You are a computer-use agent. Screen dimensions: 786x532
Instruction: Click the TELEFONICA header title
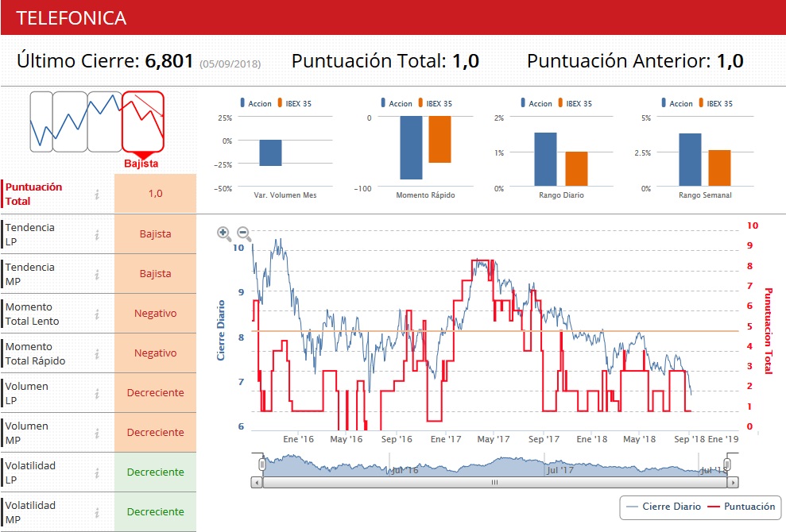tap(72, 18)
